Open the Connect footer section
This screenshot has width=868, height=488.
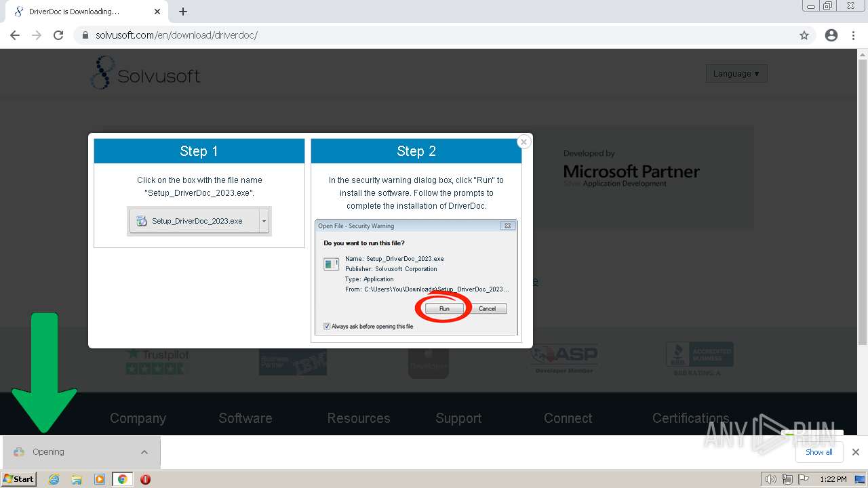coord(568,418)
